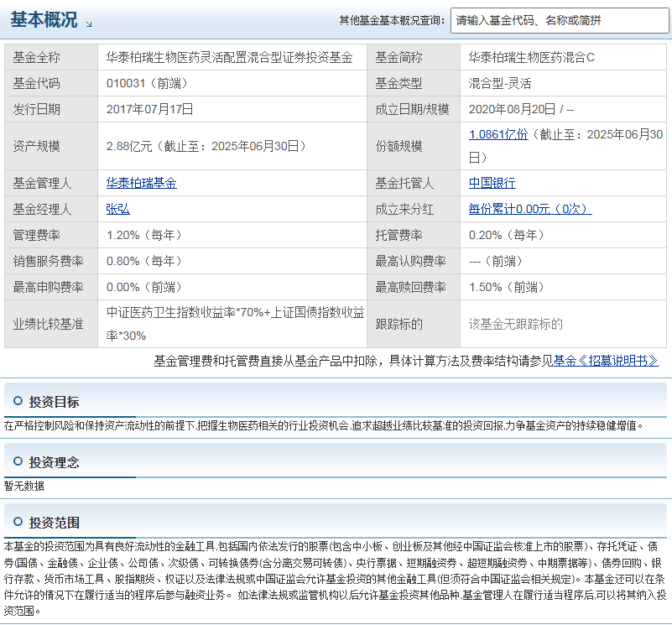The image size is (672, 625).
Task: Select the issue date 2017年07月17日
Action: 149,109
